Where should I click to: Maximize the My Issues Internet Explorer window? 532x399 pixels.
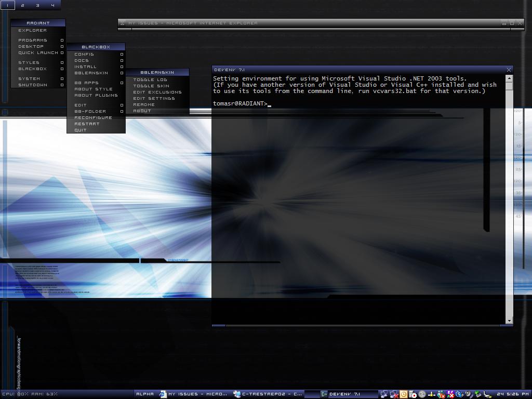point(512,23)
